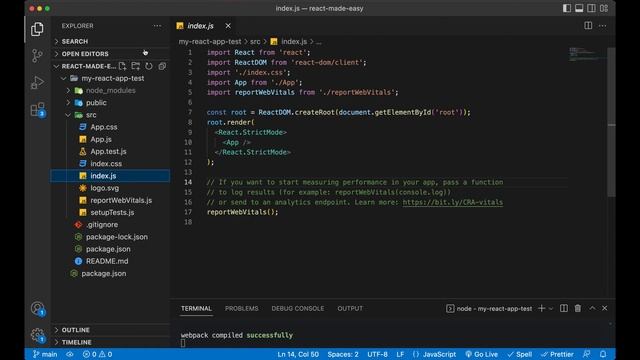Viewport: 640px width, 360px height.
Task: Open the Extensions view
Action: click(38, 109)
